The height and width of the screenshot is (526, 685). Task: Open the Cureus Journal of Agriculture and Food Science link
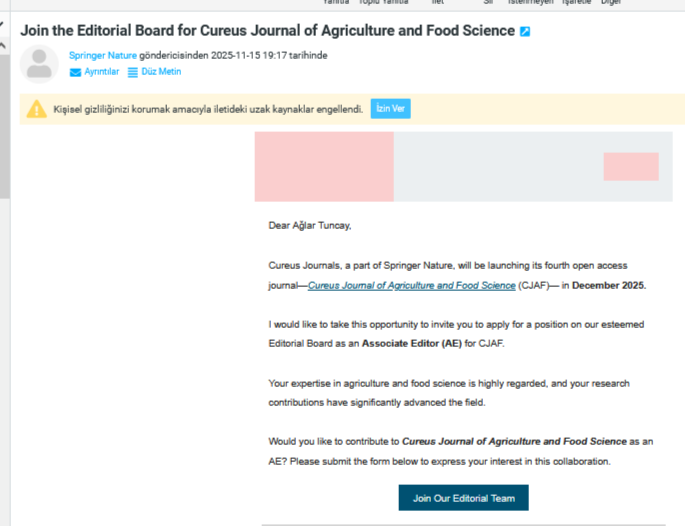[x=411, y=285]
